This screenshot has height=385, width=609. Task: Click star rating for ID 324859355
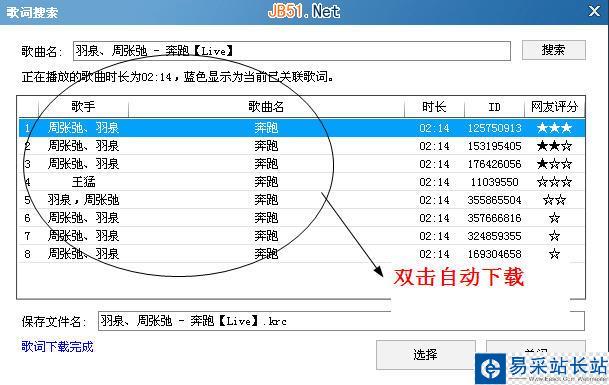click(x=554, y=236)
